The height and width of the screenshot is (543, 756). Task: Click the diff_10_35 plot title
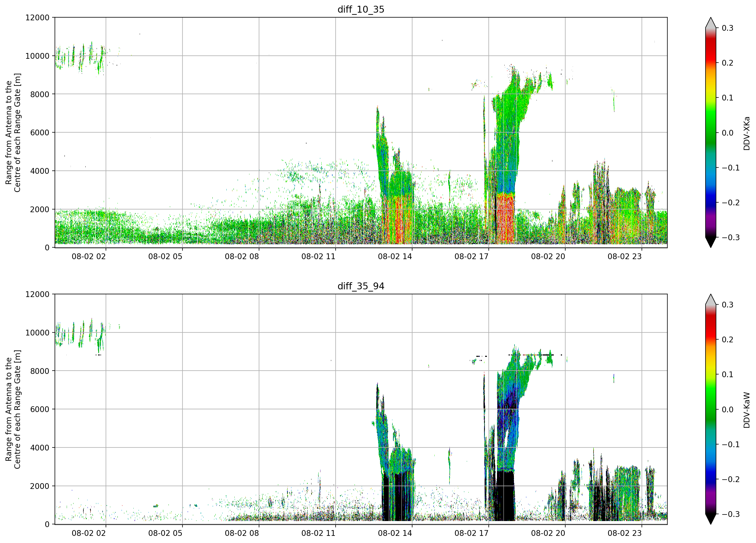361,9
